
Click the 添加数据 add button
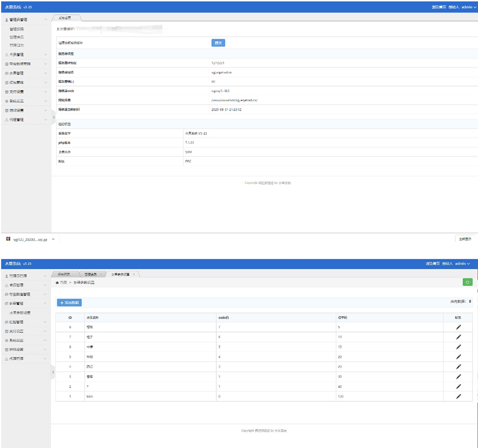[x=69, y=303]
